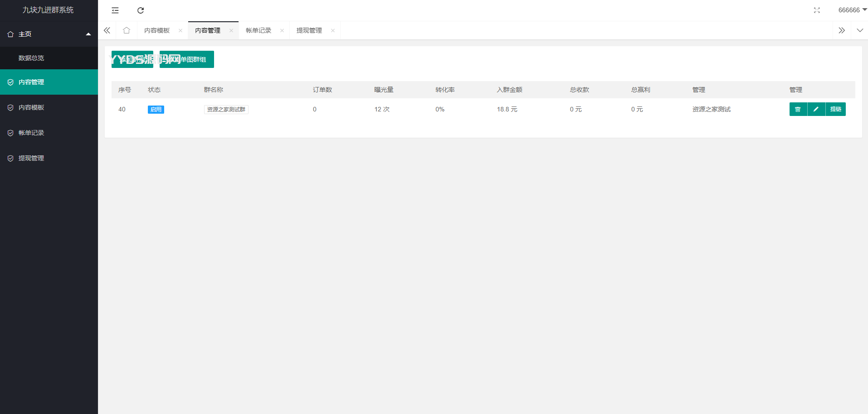Click the 提链 button in row 40

[x=835, y=109]
